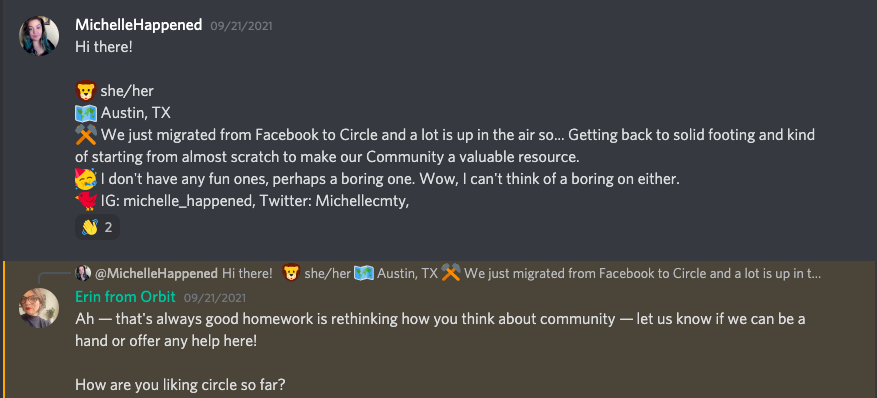This screenshot has width=877, height=398.
Task: Click the partying face emoji in message
Action: click(86, 179)
